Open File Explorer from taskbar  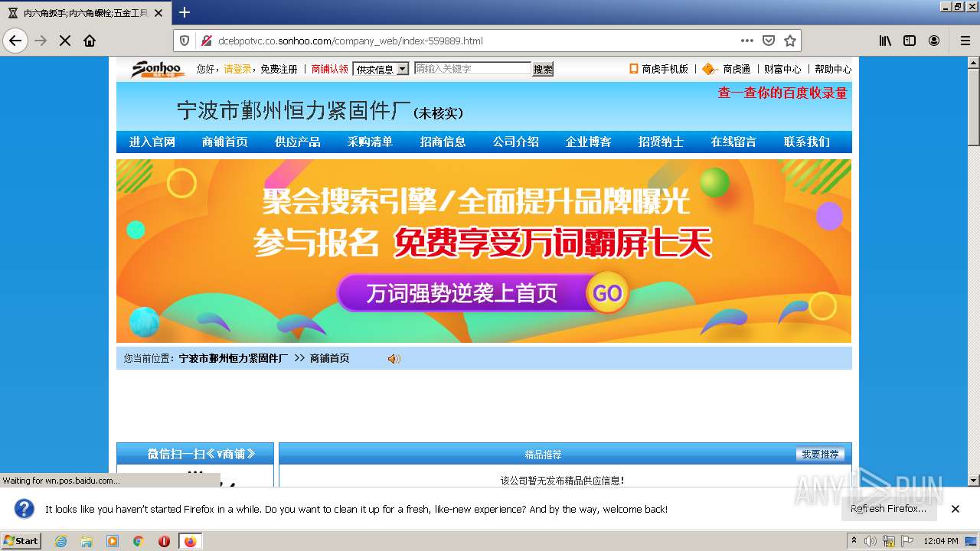[87, 541]
